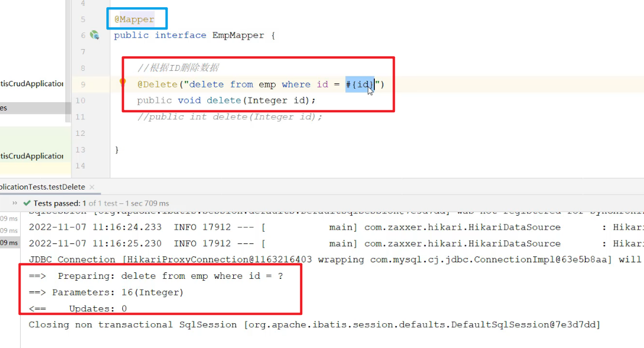
Task: Click the Integer parameter type in the active delete method
Action: 267,100
